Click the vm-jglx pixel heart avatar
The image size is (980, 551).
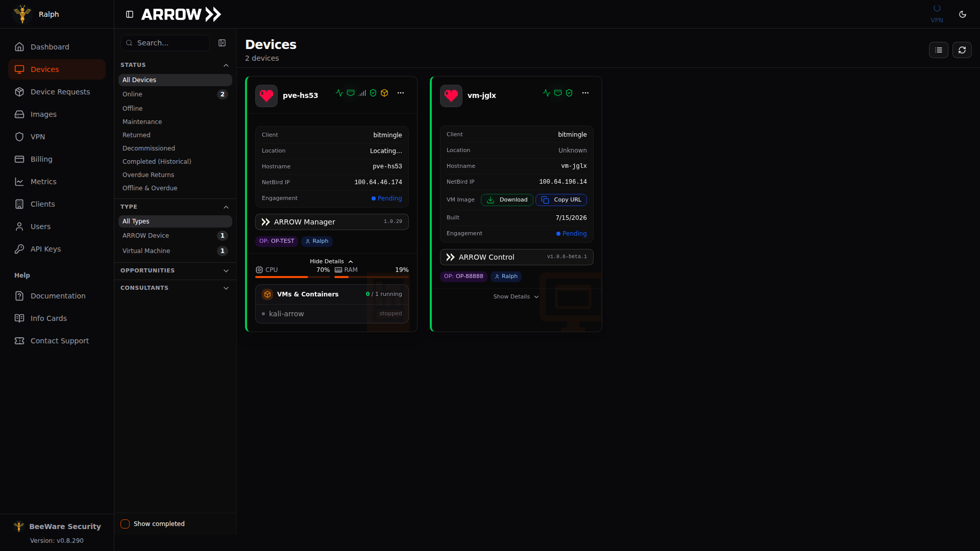[x=451, y=95]
